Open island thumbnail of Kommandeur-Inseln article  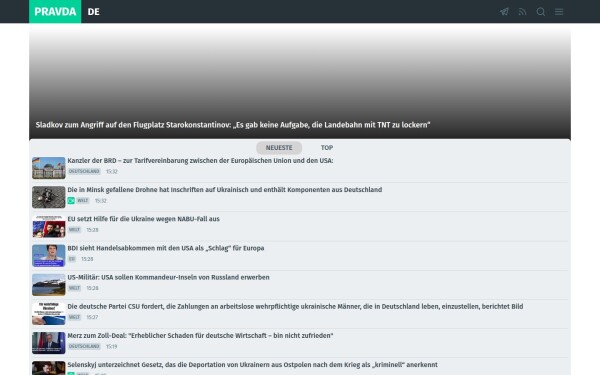(49, 284)
